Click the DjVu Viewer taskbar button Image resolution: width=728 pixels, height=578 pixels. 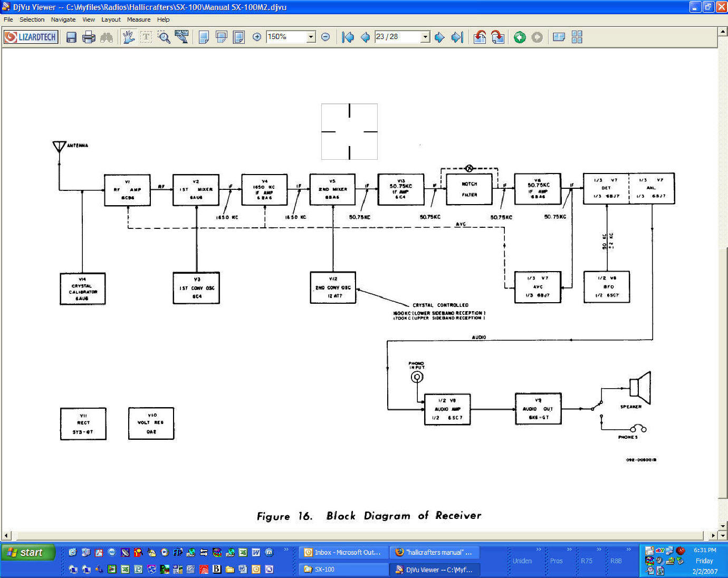pos(435,569)
